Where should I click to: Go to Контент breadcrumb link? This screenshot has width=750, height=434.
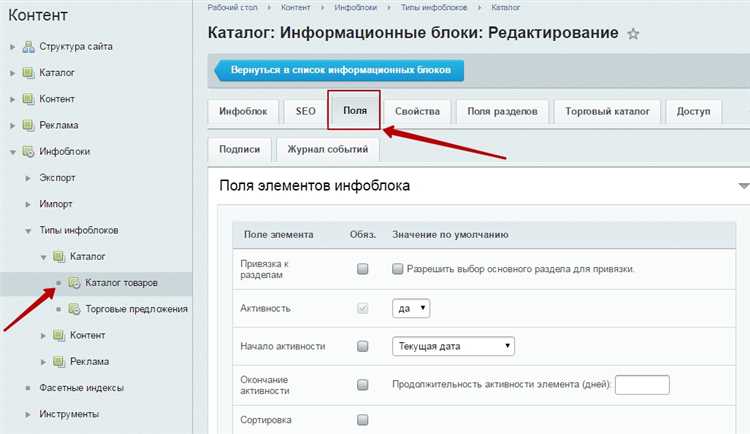(x=296, y=8)
